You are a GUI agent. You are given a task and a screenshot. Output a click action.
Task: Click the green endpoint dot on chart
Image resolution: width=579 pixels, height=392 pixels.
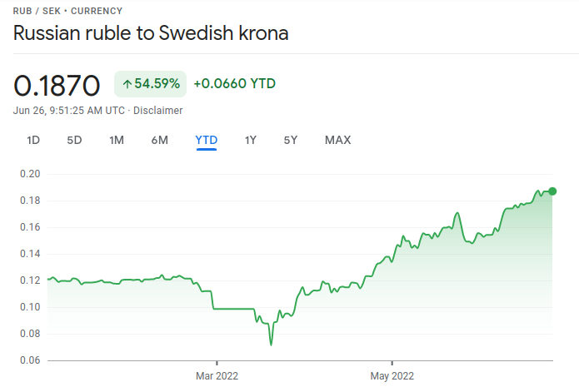(x=552, y=191)
